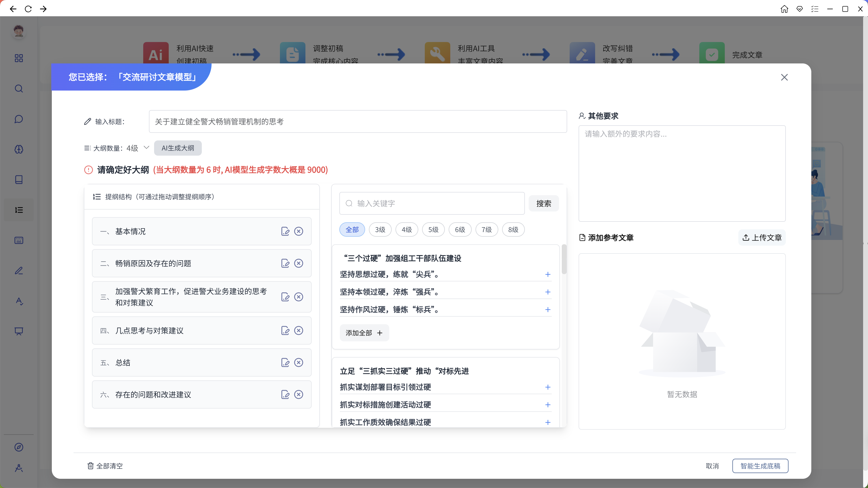Remove the 总结 outline item

[x=299, y=363]
